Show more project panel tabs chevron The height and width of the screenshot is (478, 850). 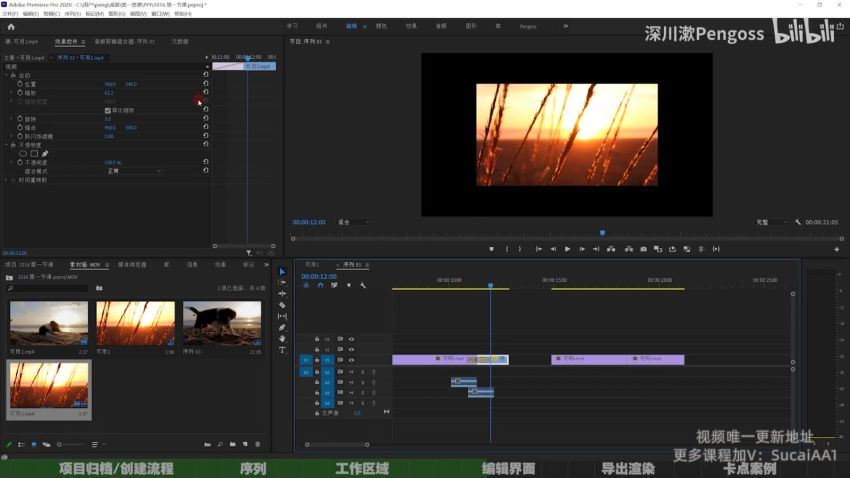click(x=267, y=264)
